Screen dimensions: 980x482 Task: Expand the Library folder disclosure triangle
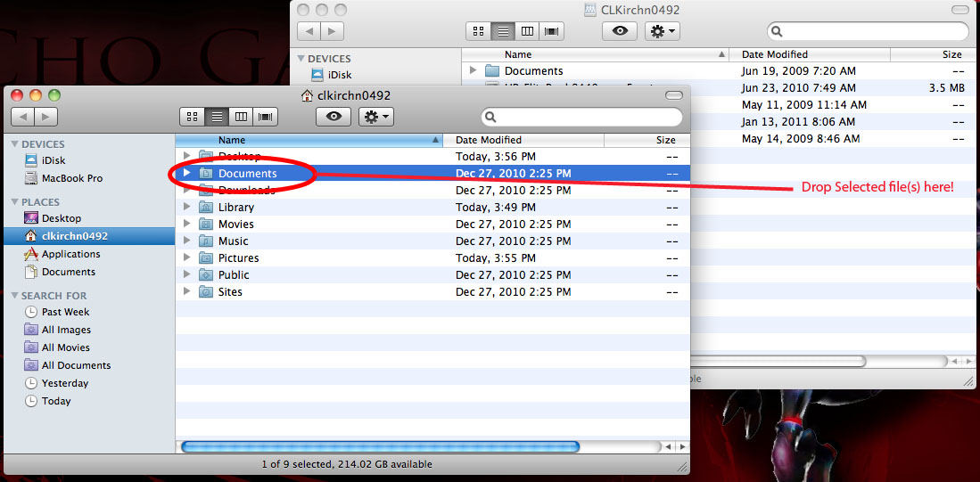(187, 207)
